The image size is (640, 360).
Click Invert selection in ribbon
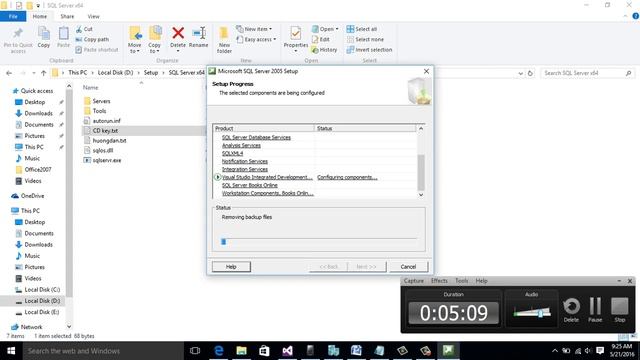point(369,49)
